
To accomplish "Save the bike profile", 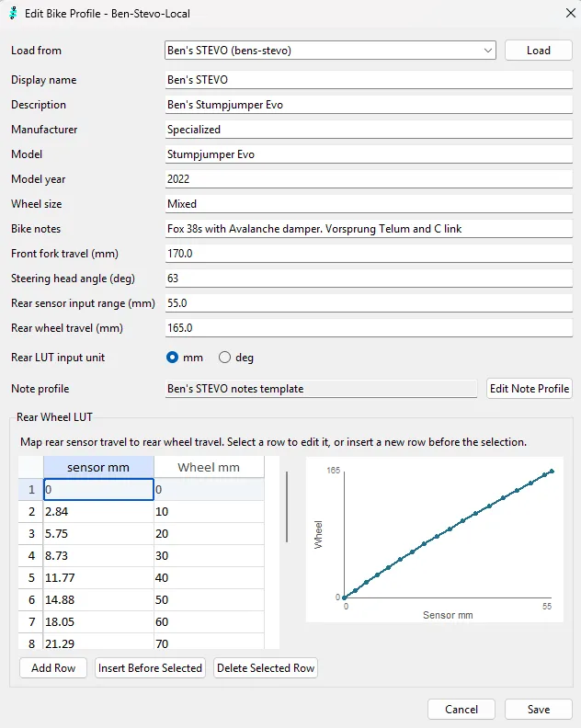I will click(x=539, y=710).
